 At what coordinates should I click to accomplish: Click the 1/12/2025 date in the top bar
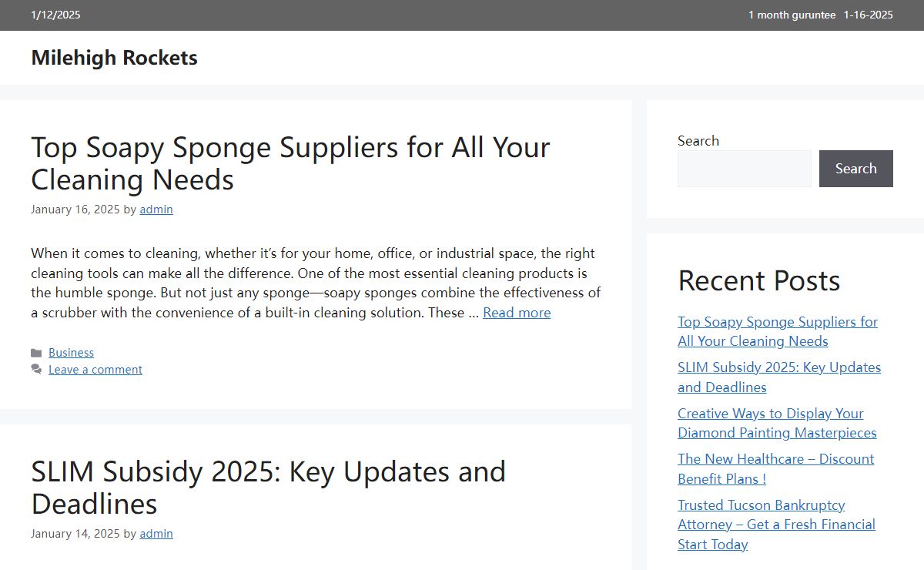coord(55,15)
